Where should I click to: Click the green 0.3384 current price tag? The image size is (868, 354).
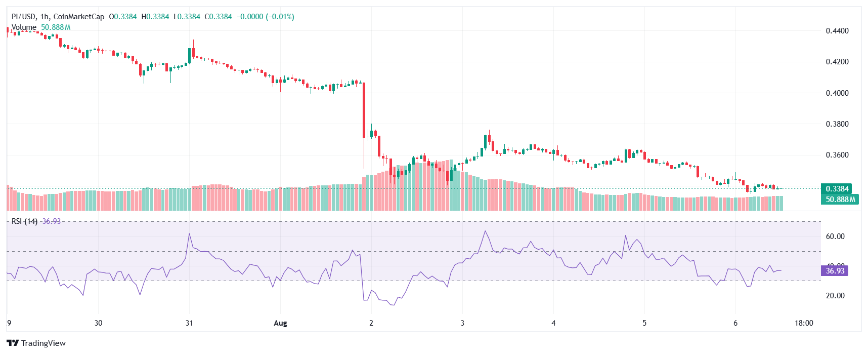click(x=837, y=189)
